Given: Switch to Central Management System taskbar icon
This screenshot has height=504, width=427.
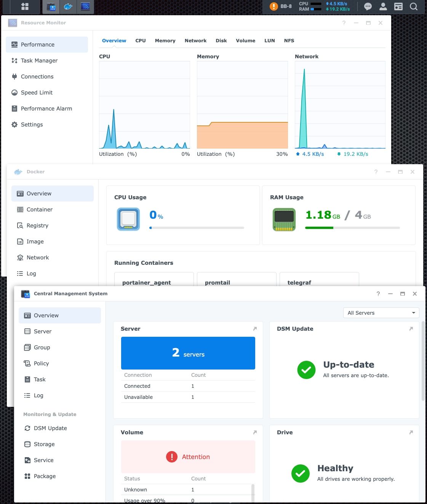Looking at the screenshot, I should coord(51,6).
